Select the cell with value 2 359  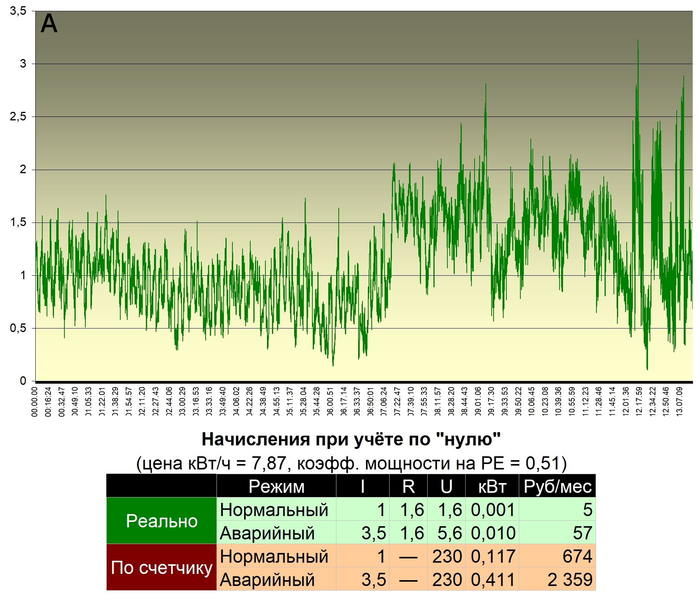(x=557, y=579)
